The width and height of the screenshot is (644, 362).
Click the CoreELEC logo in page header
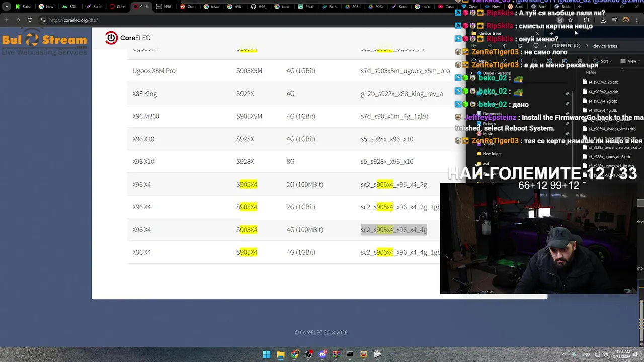tap(128, 38)
